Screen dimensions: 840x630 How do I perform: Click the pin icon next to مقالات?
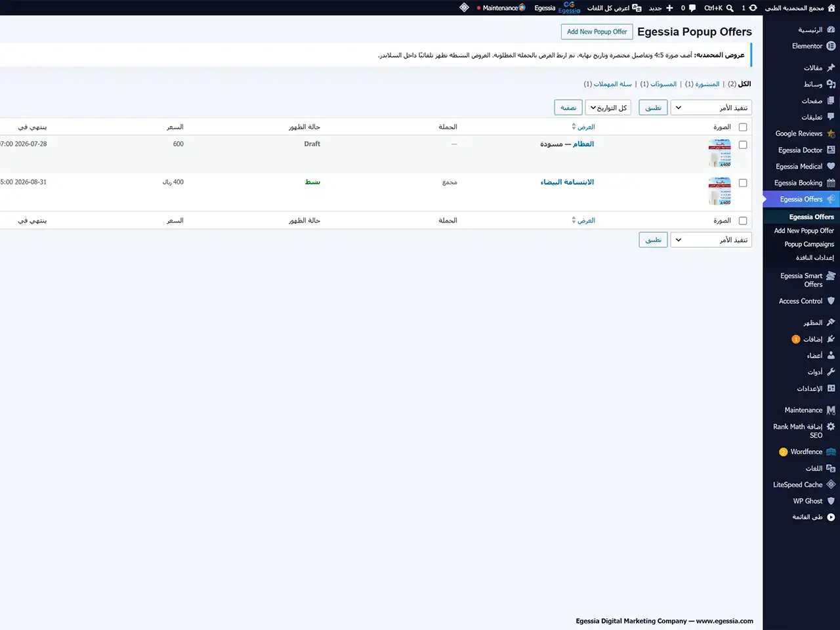tap(831, 68)
